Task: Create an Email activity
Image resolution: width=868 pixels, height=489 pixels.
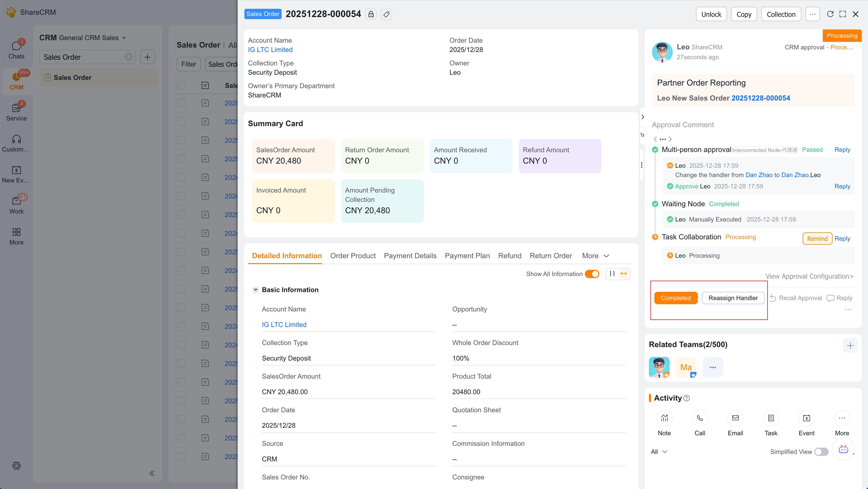Action: (735, 424)
